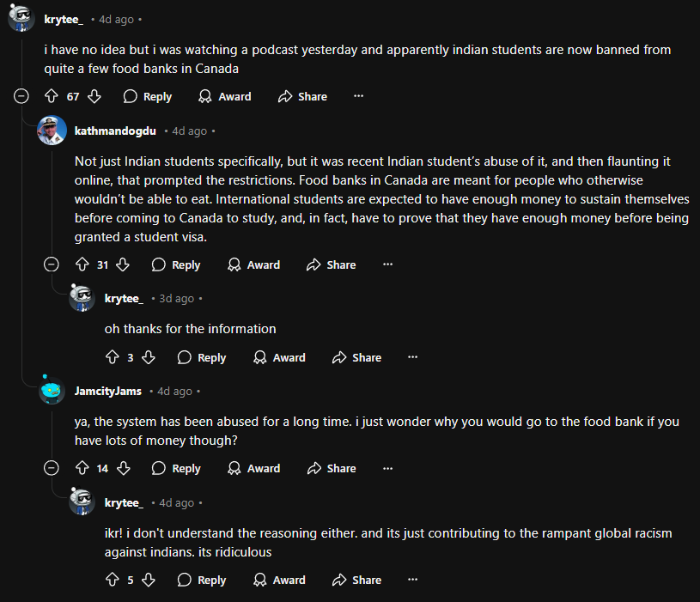The height and width of the screenshot is (602, 700).
Task: Upvote krytee_'s top comment with 67 points
Action: pyautogui.click(x=52, y=96)
